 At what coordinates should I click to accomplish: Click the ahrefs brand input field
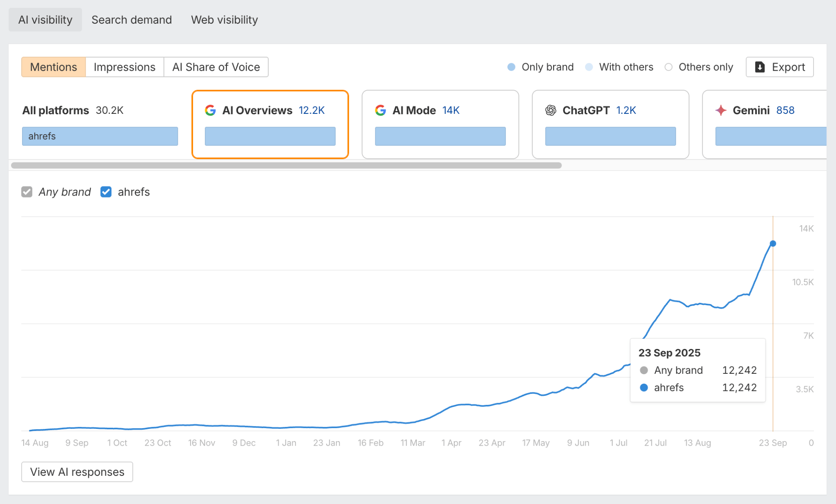click(100, 136)
